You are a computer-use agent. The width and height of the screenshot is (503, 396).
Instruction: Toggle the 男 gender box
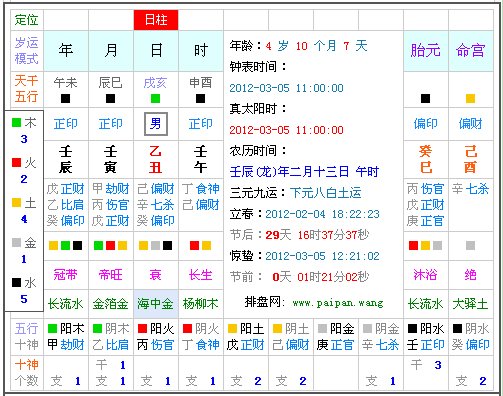pyautogui.click(x=156, y=124)
